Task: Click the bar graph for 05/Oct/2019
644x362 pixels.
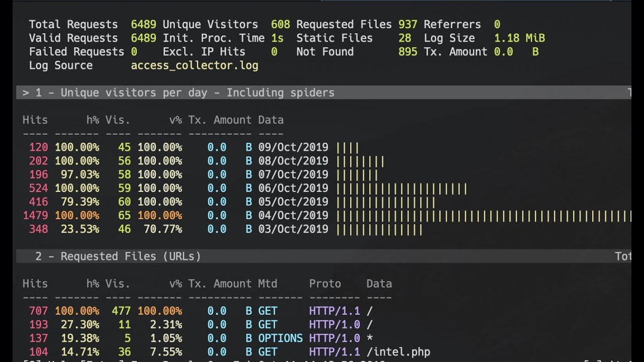Action: click(385, 202)
